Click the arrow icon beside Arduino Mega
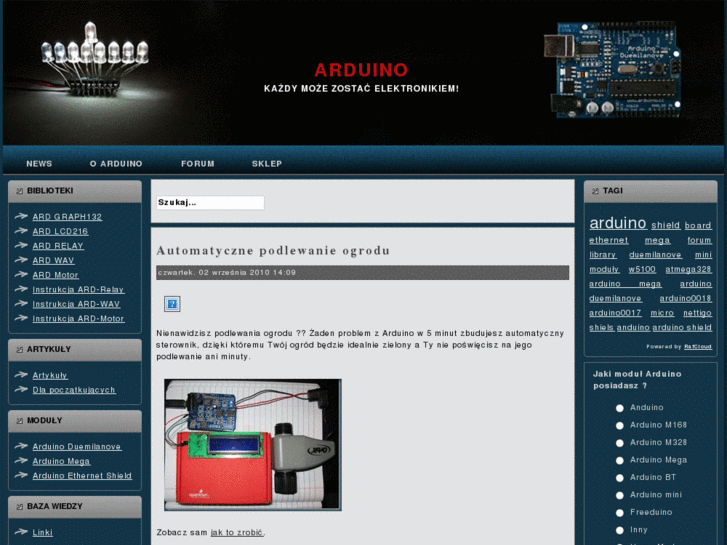Viewport: 727px width, 545px height. click(x=21, y=461)
